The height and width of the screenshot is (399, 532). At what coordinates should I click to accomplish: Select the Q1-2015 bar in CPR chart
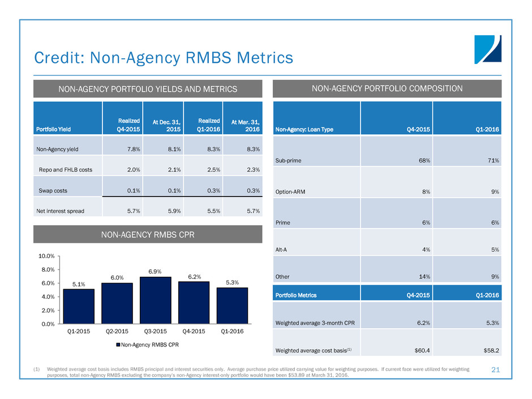click(79, 306)
